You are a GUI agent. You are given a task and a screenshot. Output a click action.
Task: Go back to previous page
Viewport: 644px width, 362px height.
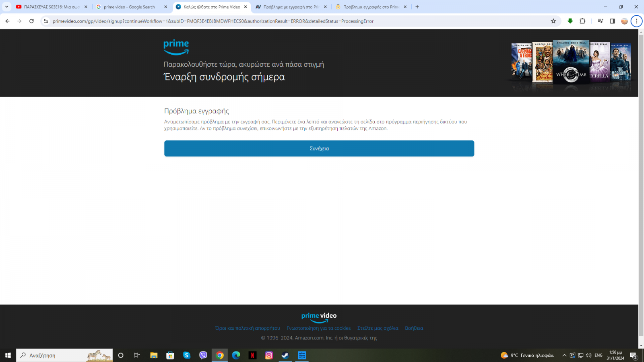click(7, 21)
